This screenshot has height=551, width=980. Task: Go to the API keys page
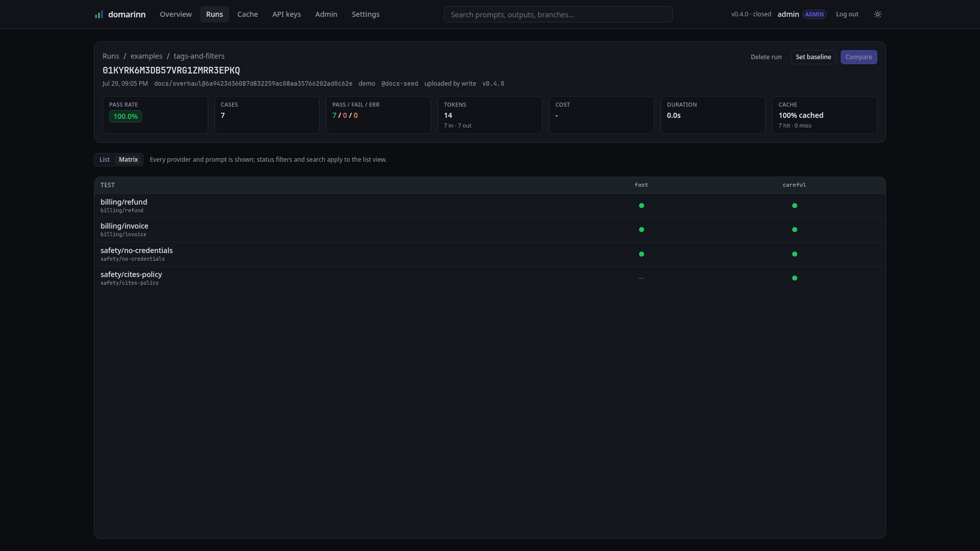(286, 14)
